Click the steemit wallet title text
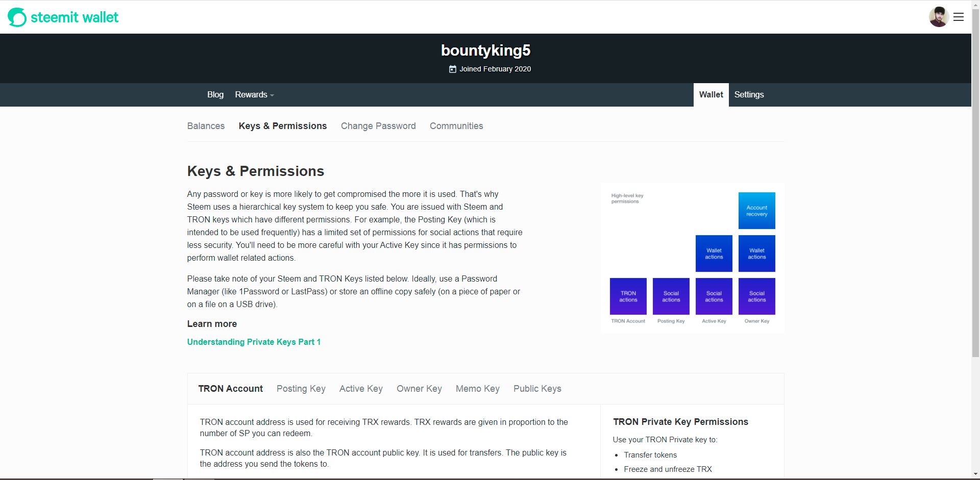This screenshot has height=480, width=980. point(75,17)
